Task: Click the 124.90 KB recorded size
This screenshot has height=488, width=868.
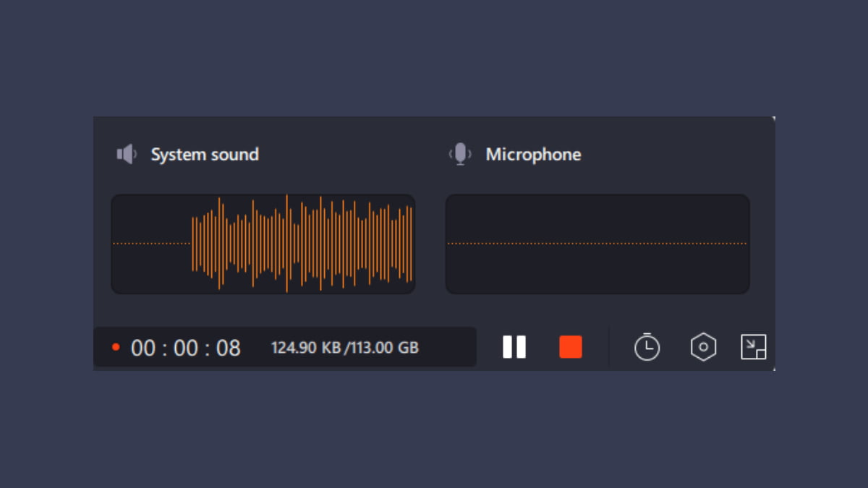Action: [305, 348]
